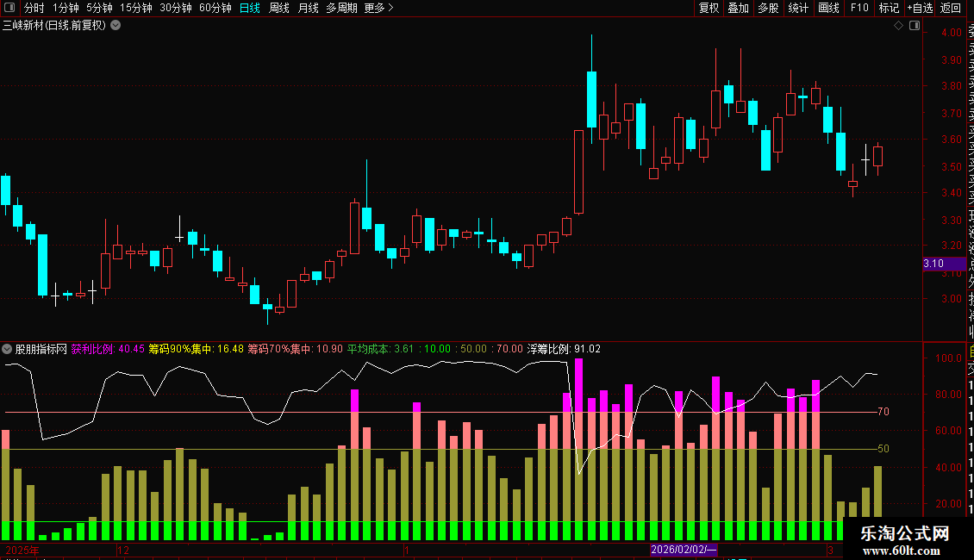Click the 股朋指标网 indicator name
Screen dimensions: 974x560
point(41,349)
